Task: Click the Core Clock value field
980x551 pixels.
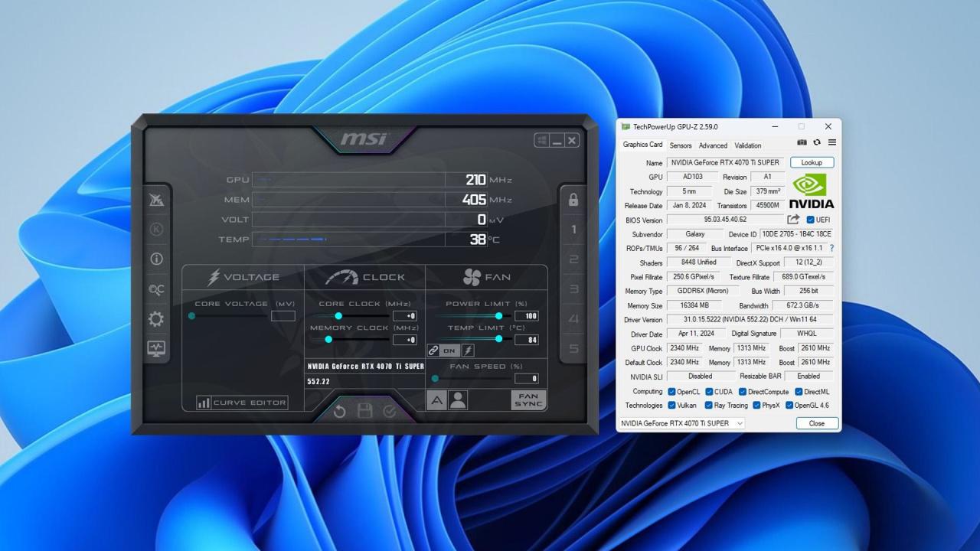Action: (x=405, y=316)
